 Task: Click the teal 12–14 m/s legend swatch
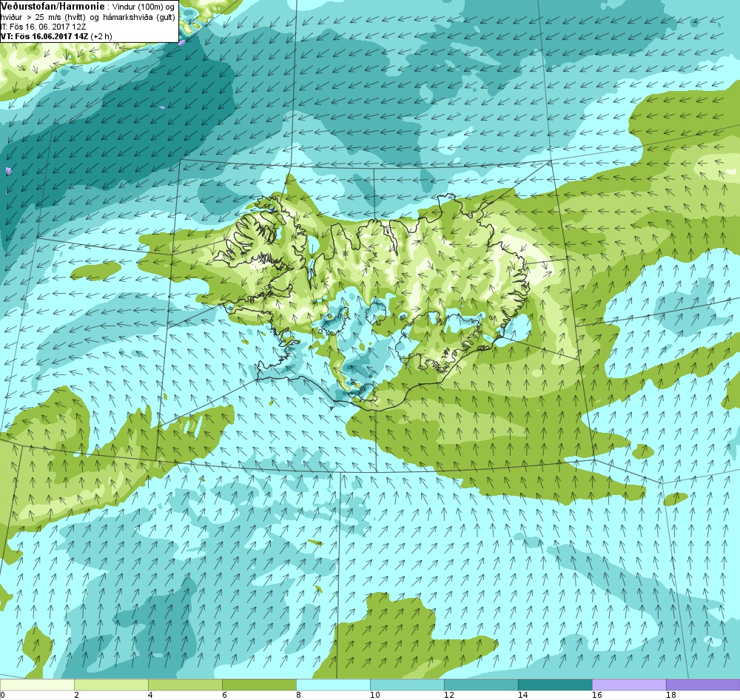pos(482,685)
